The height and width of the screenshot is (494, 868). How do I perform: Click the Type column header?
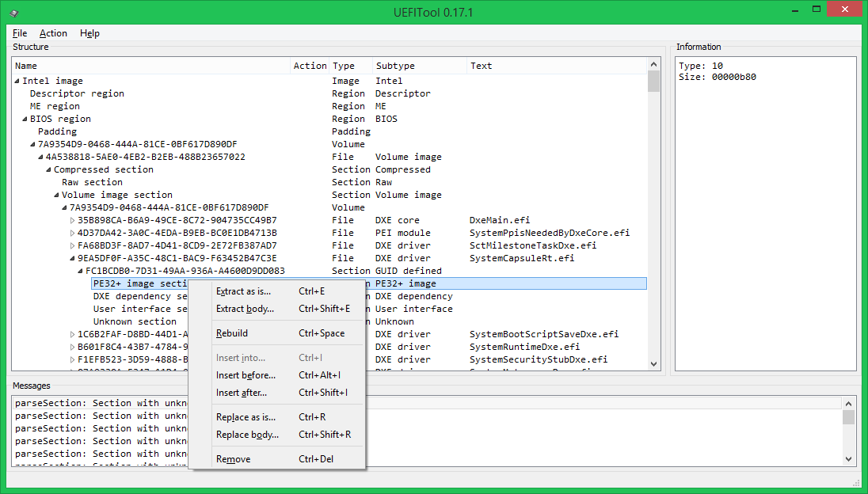point(351,66)
